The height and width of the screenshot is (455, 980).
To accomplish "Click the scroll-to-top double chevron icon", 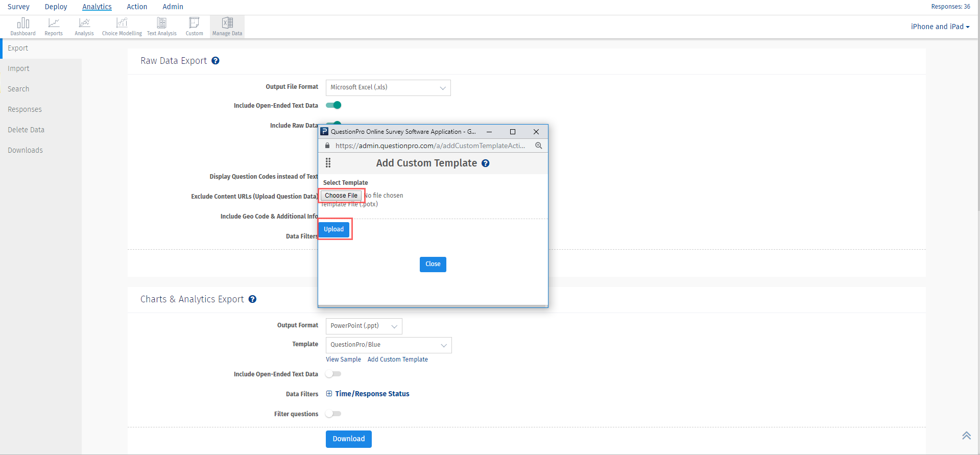I will point(966,436).
